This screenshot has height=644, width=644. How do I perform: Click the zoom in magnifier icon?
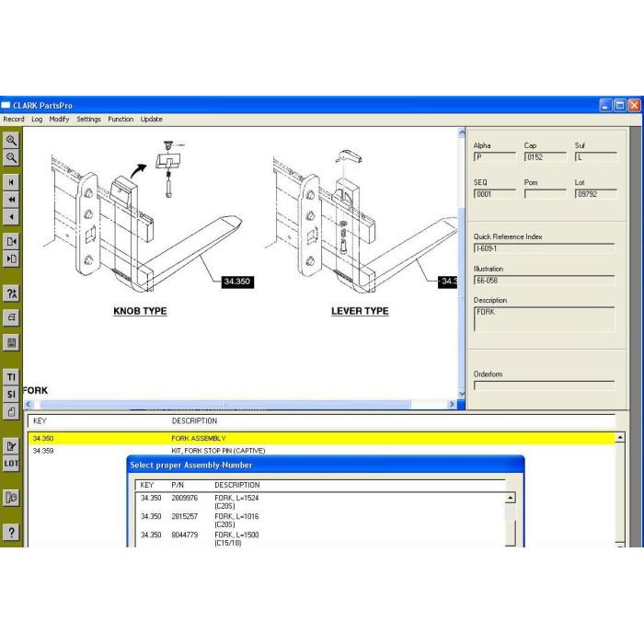(x=11, y=141)
